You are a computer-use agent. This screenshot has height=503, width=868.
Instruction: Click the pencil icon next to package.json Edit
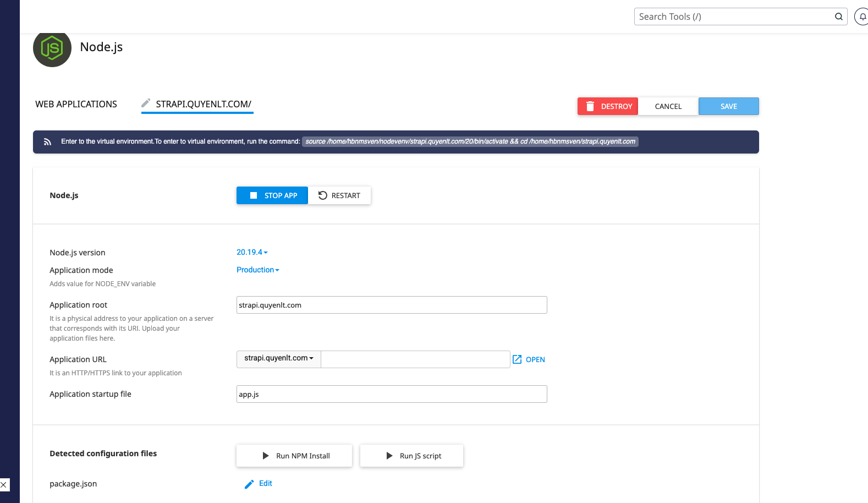tap(249, 484)
